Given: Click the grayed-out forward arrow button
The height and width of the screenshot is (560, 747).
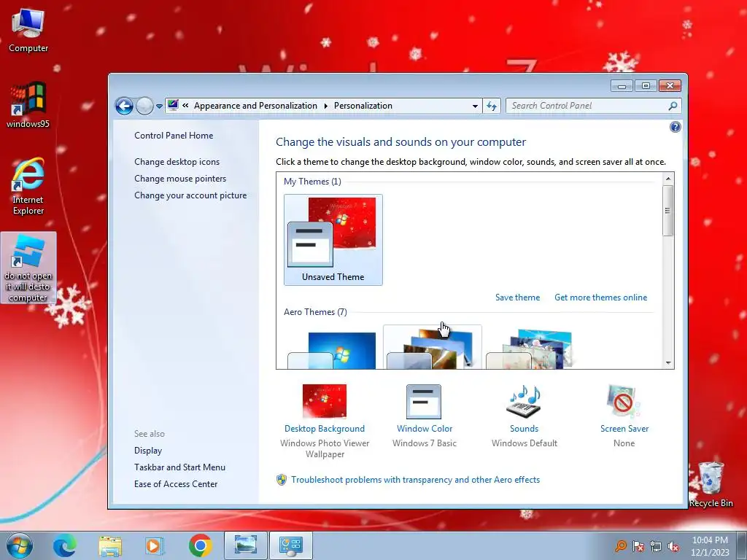Looking at the screenshot, I should pos(144,106).
